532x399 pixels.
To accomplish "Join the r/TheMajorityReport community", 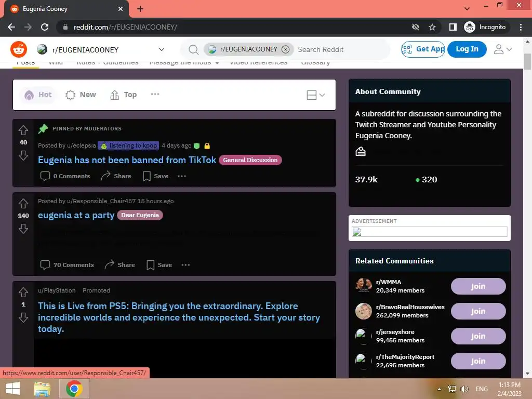I will pyautogui.click(x=478, y=361).
